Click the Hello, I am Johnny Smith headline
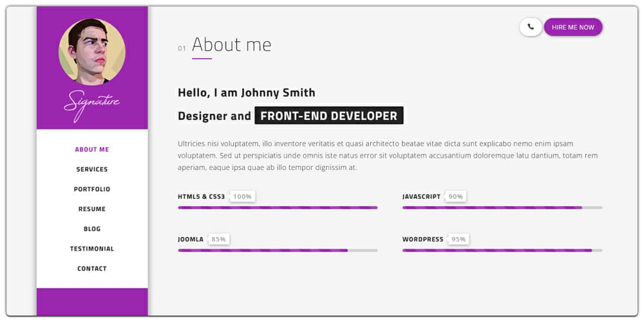Viewport: 644px width, 322px height. coord(247,93)
